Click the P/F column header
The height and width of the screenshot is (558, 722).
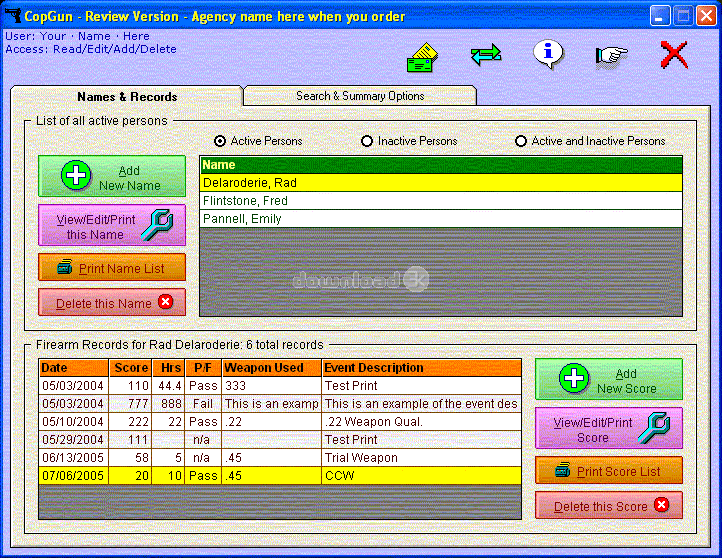click(x=203, y=368)
